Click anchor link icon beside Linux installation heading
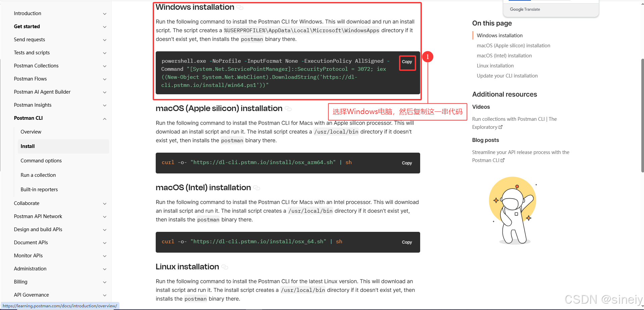644x310 pixels. click(x=225, y=267)
